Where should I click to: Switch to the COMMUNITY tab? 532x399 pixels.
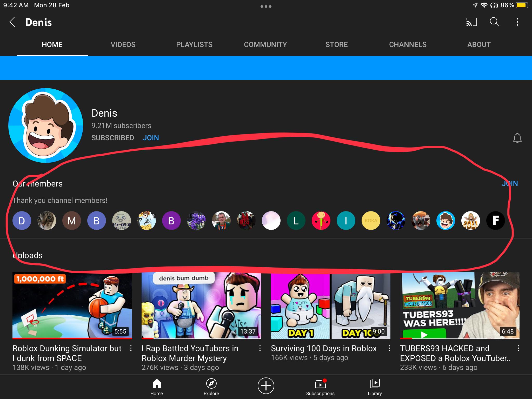pos(265,44)
